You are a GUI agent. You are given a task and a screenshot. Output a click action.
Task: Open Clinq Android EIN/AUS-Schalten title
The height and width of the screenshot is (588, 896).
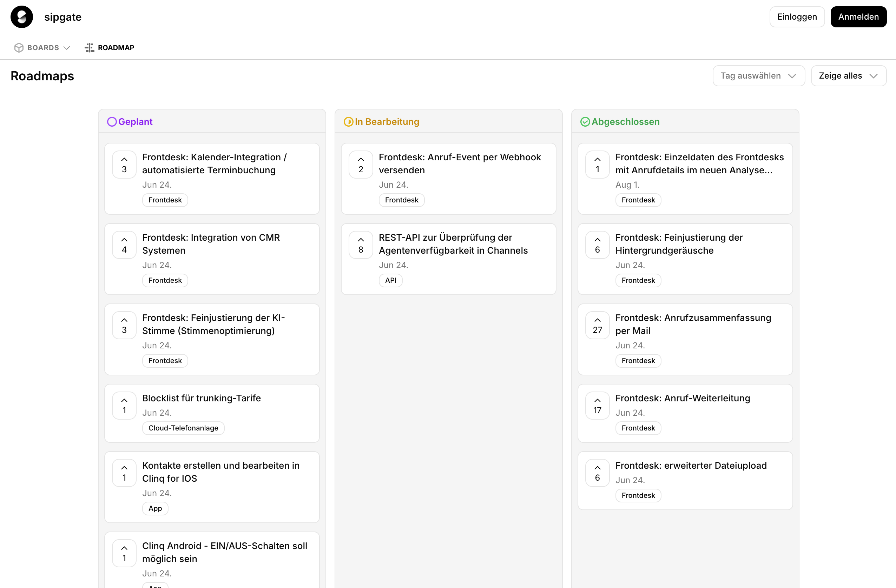point(225,552)
